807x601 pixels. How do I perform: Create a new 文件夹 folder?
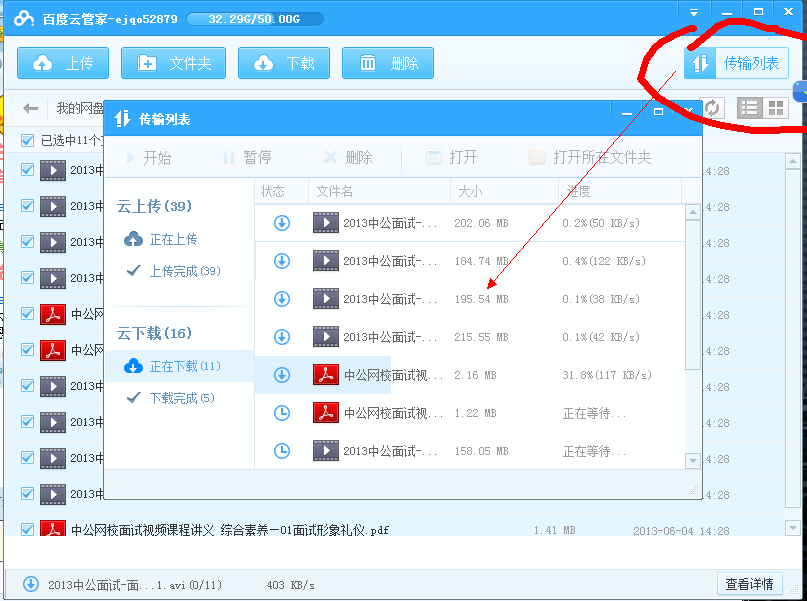point(173,63)
